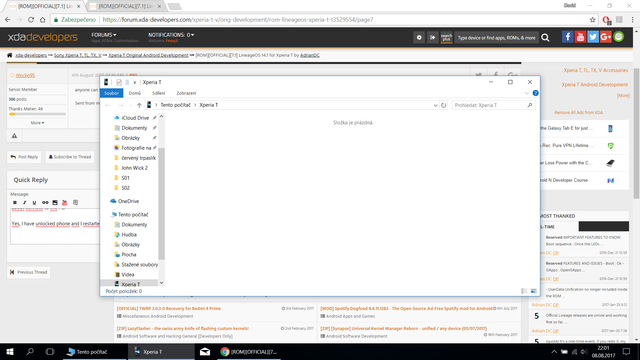Go to Chrome home page icon
The image size is (640, 360).
click(x=42, y=20)
